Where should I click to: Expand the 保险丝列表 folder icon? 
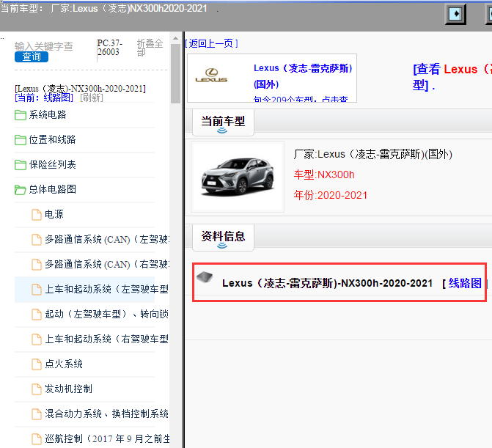(21, 165)
